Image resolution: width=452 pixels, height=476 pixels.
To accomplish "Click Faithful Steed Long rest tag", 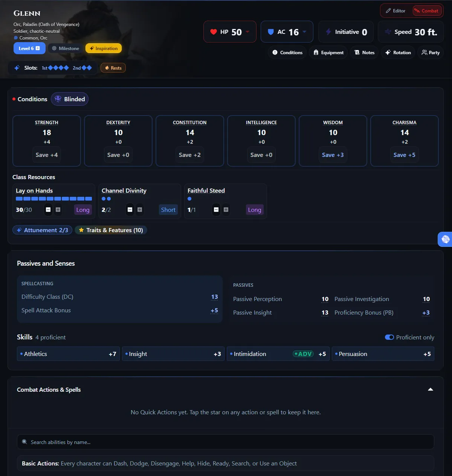I will [x=255, y=210].
